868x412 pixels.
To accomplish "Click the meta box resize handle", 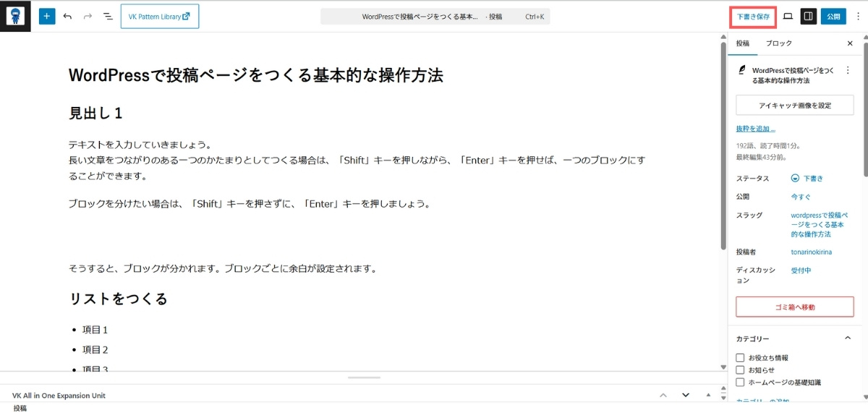I will [364, 377].
